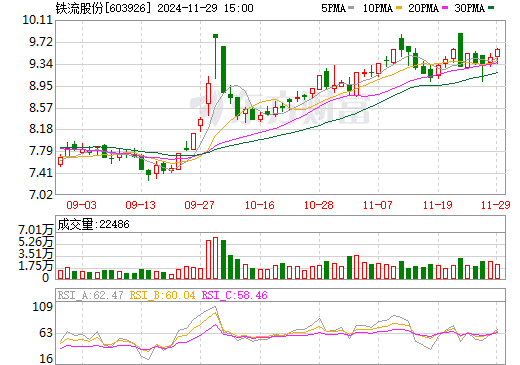Viewport: 520px width, 365px height.
Task: Select the 10-28 date label
Action: click(318, 205)
